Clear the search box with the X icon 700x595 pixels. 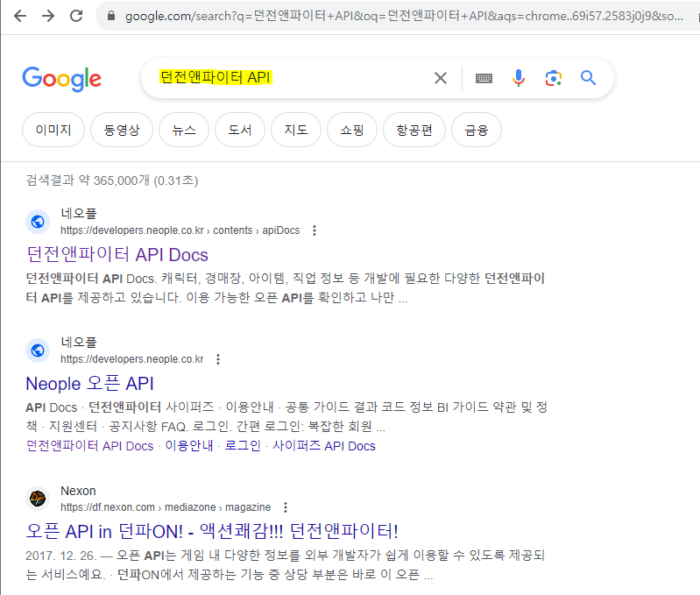(441, 78)
